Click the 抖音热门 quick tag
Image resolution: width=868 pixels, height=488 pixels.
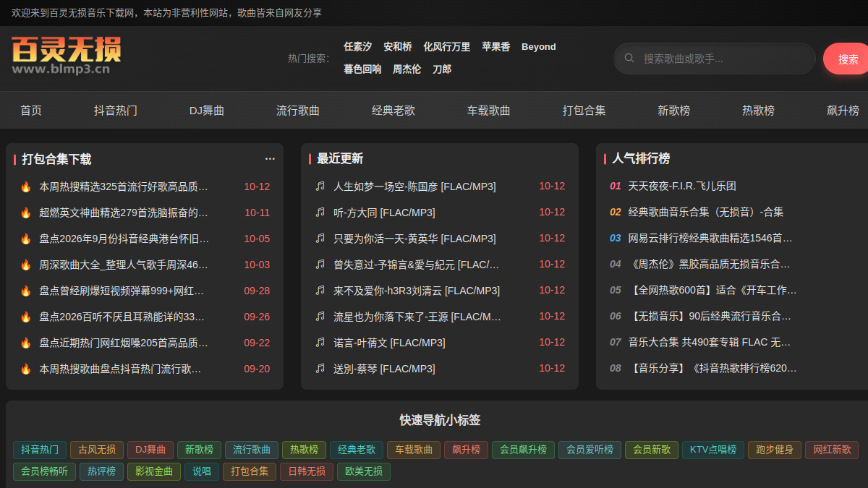point(40,450)
